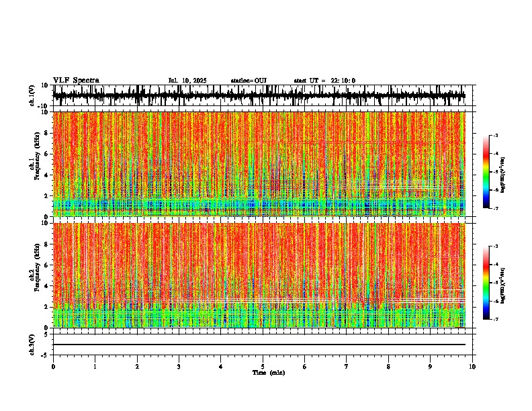
Task: Click the "-3" label on ch.1 color bar
Action: point(496,136)
